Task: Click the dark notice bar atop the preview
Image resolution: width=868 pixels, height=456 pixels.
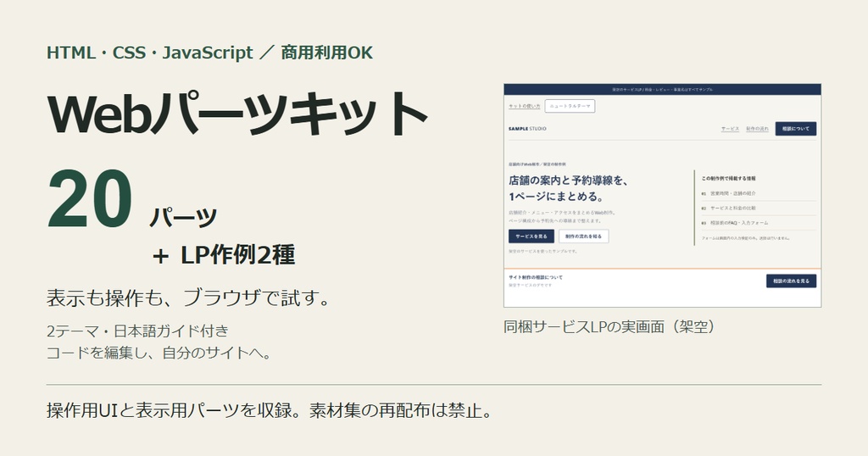Action: [x=662, y=89]
